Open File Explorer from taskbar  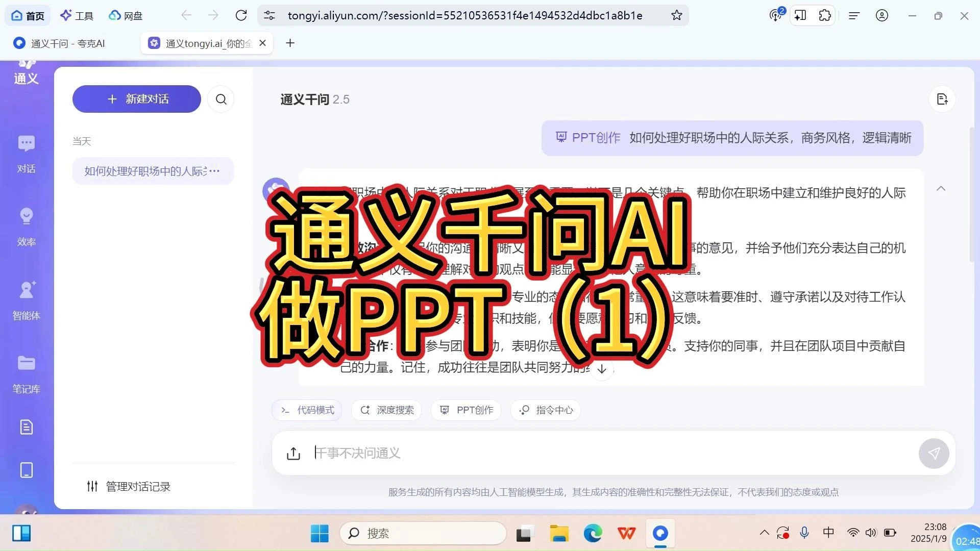pos(559,534)
